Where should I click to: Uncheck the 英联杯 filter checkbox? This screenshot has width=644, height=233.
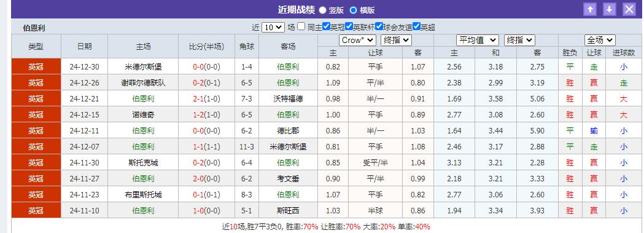click(349, 26)
